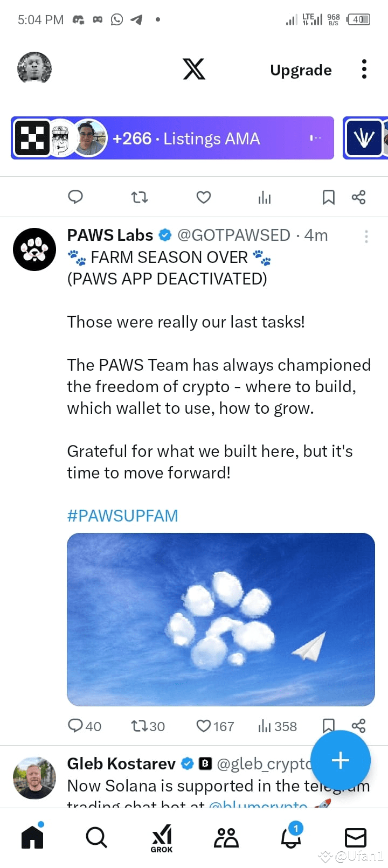
Task: Open the overflow menu on PAWS Labs tweet
Action: pyautogui.click(x=366, y=235)
